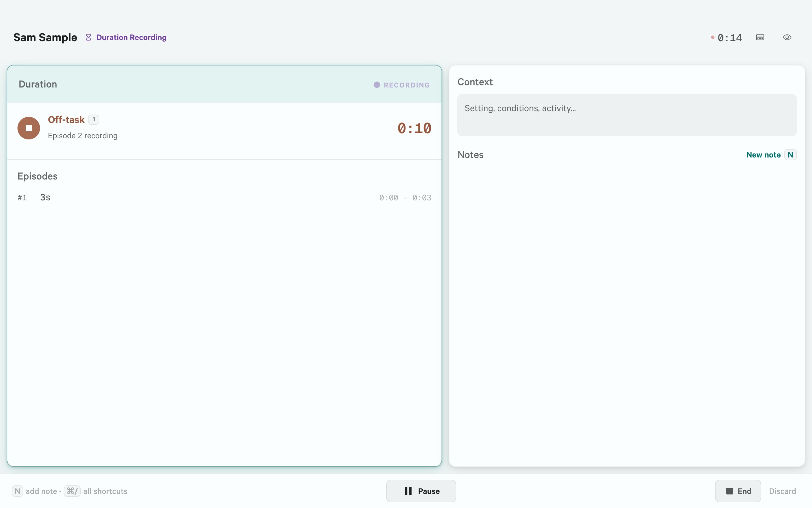Stop the Off-task episode recording
The height and width of the screenshot is (508, 812).
(x=29, y=128)
